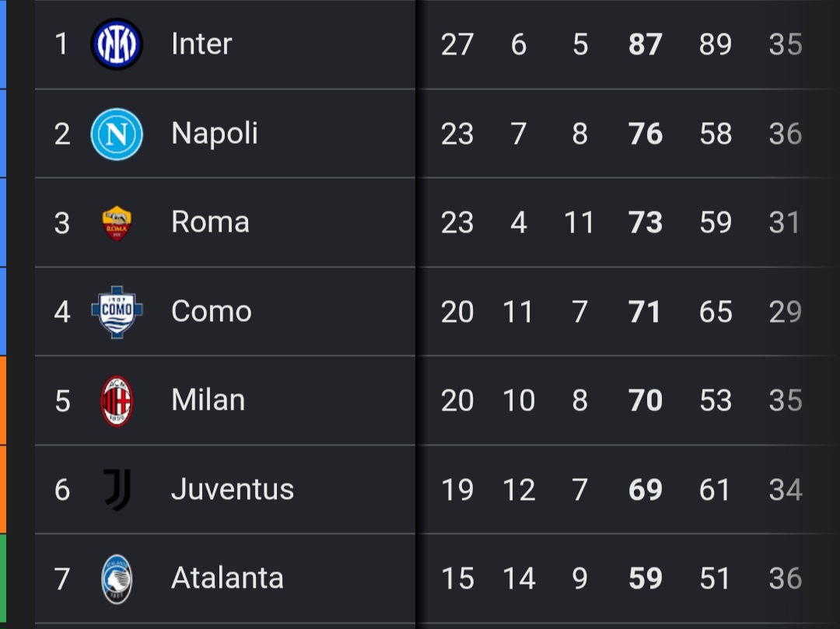Tap Napoli's 76 points figure
Viewport: 840px width, 629px height.
click(645, 134)
